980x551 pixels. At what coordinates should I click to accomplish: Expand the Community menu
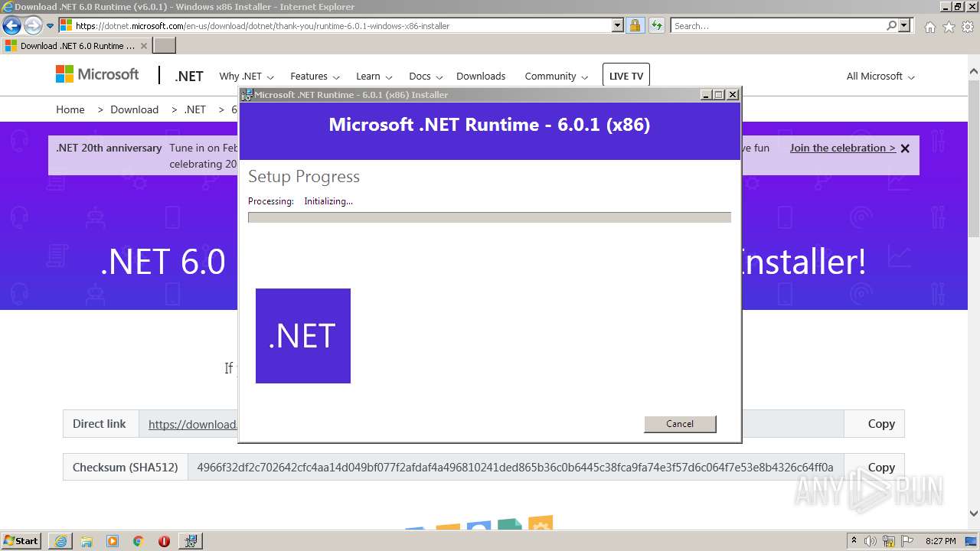pyautogui.click(x=557, y=77)
